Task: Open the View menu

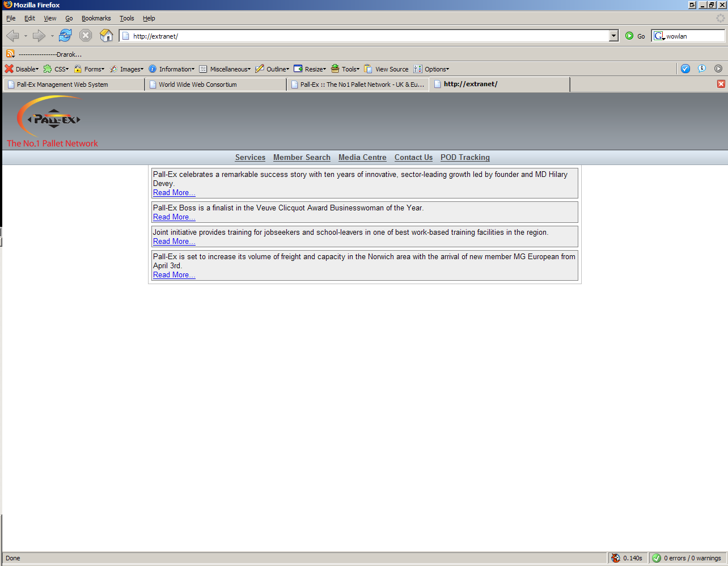Action: 50,18
